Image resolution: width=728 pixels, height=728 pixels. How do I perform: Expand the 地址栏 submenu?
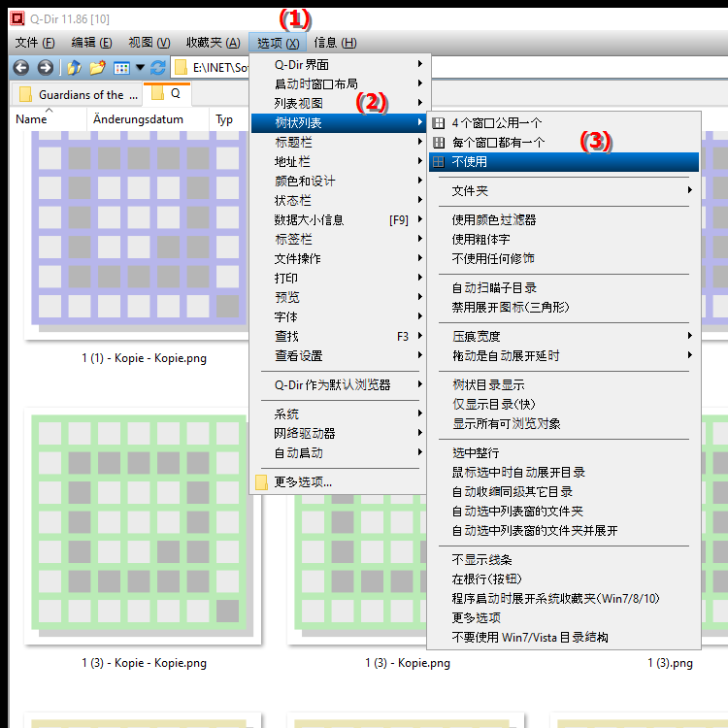coord(339,162)
